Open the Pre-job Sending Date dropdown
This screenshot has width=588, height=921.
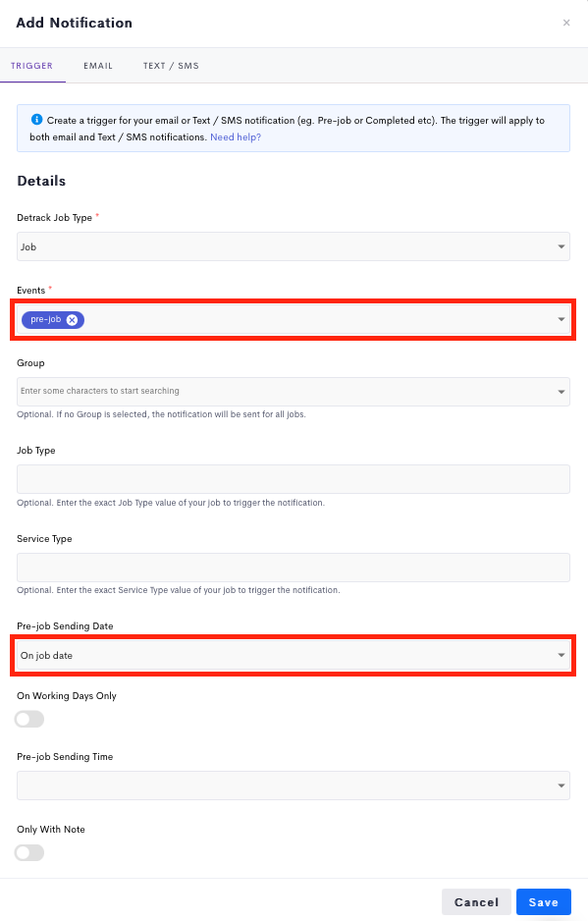(294, 655)
